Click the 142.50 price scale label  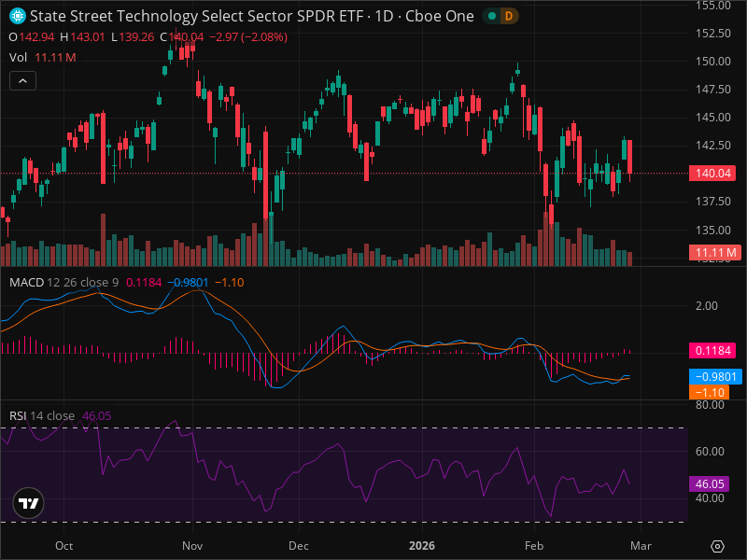pyautogui.click(x=713, y=146)
